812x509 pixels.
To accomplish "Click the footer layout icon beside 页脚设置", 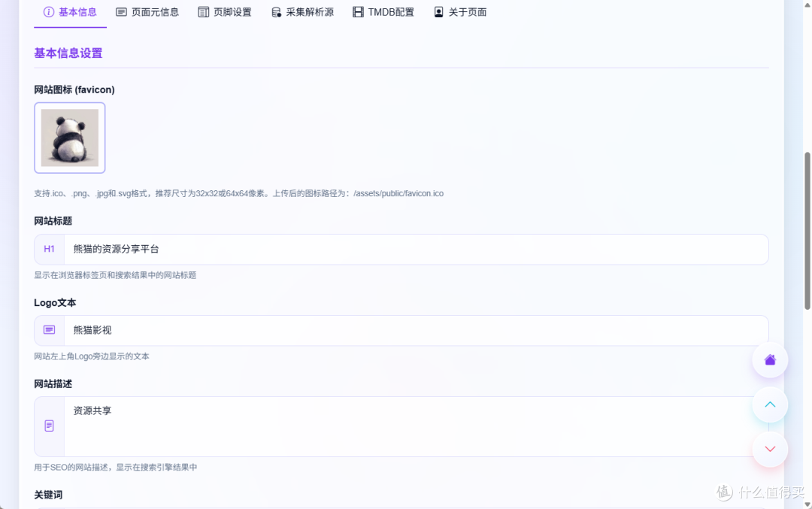I will pyautogui.click(x=204, y=12).
